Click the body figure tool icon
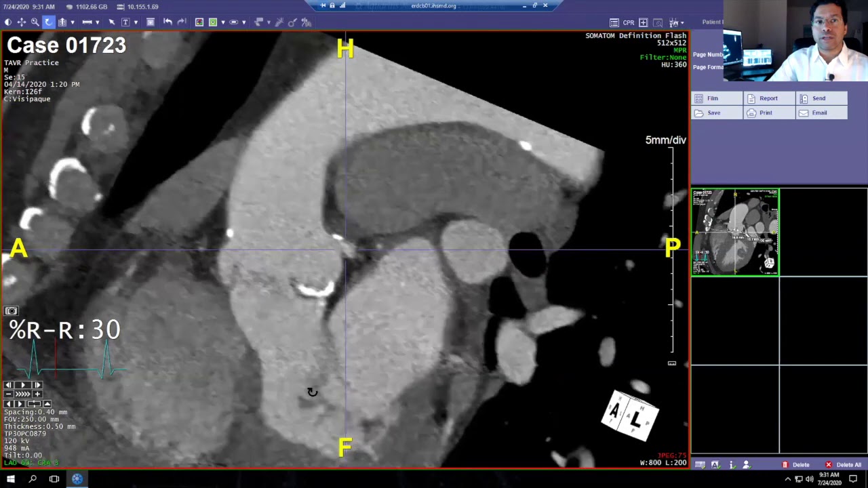 click(x=307, y=22)
